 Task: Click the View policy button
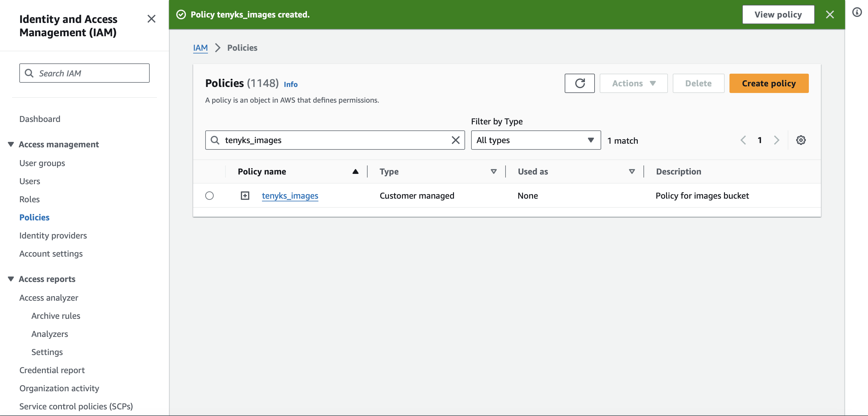click(x=778, y=14)
